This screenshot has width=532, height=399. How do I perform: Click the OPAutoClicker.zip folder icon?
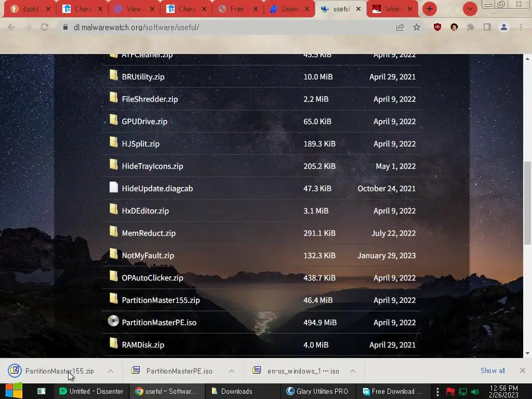click(x=113, y=276)
